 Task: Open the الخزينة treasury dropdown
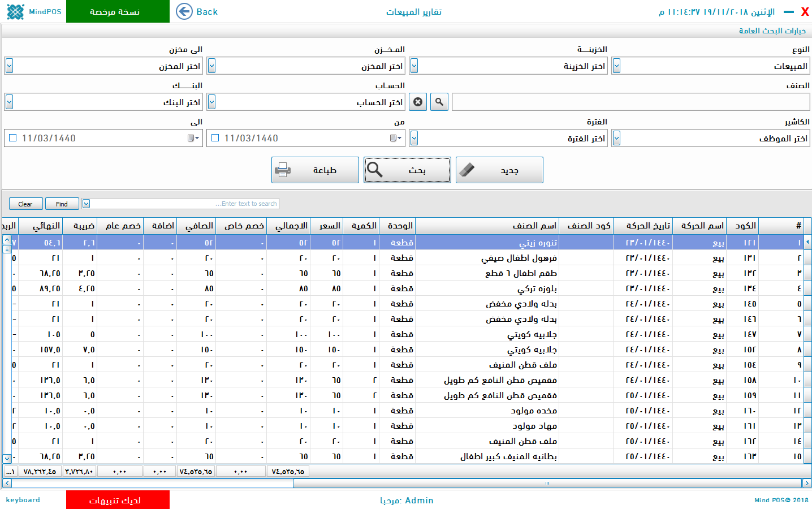coord(414,66)
